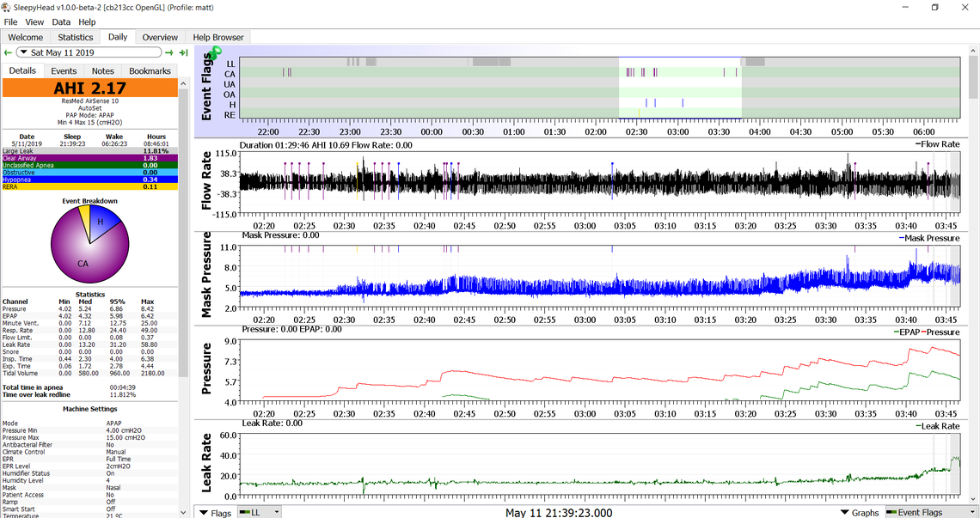Open the date picker for Sat May 11 2019
980x518 pixels.
coord(89,52)
